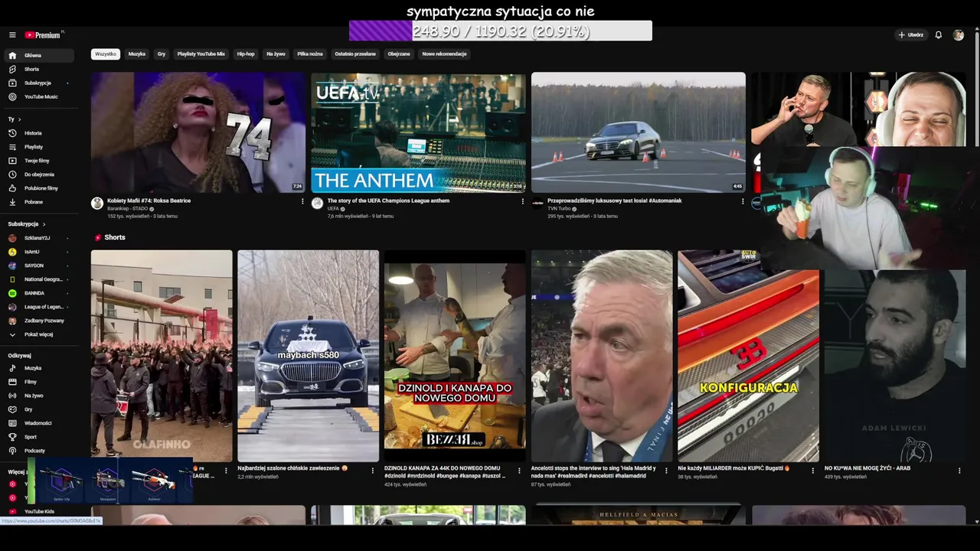The width and height of the screenshot is (980, 551).
Task: Open SAYGON channel subscription
Action: pyautogui.click(x=39, y=266)
